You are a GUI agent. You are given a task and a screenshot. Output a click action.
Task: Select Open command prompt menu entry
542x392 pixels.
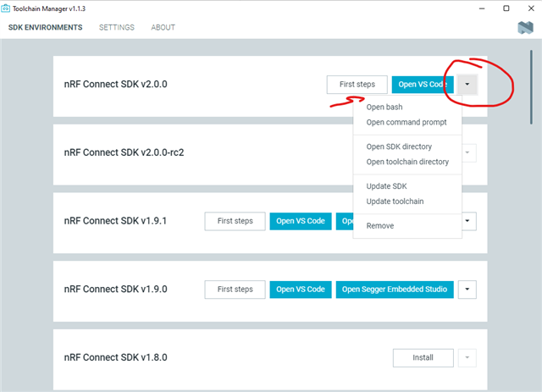(406, 123)
